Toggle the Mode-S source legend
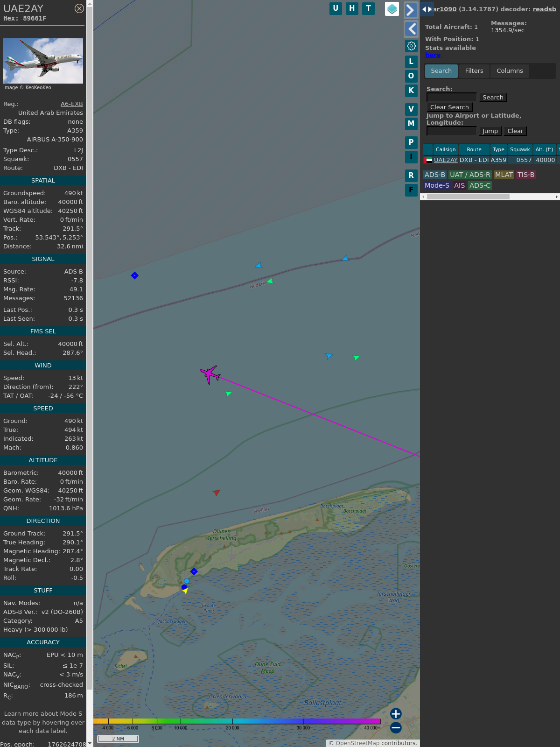The image size is (560, 747). [x=437, y=185]
